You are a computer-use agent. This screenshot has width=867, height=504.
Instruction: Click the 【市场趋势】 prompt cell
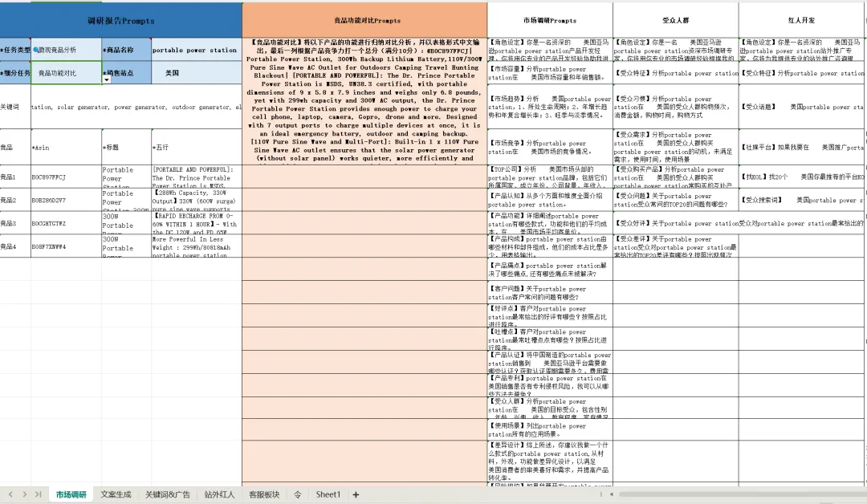pos(550,108)
